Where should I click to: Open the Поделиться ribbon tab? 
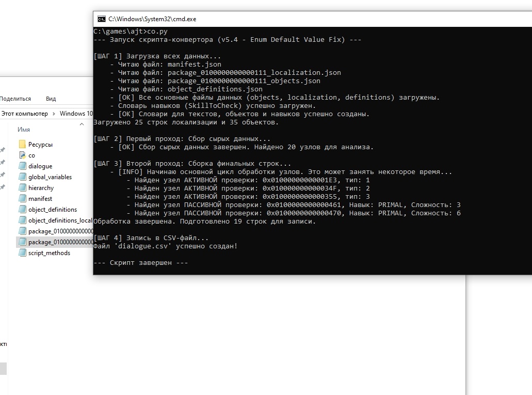[x=15, y=99]
